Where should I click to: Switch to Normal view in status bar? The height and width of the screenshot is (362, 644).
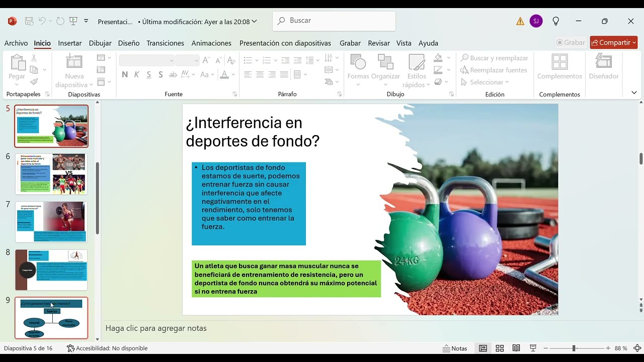[x=483, y=348]
